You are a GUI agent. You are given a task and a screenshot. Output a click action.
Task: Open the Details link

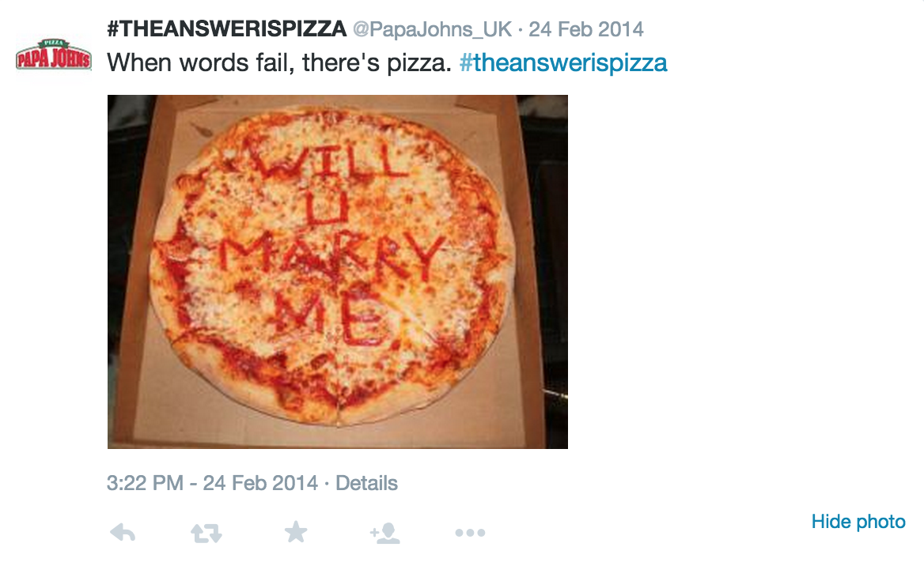pyautogui.click(x=366, y=483)
